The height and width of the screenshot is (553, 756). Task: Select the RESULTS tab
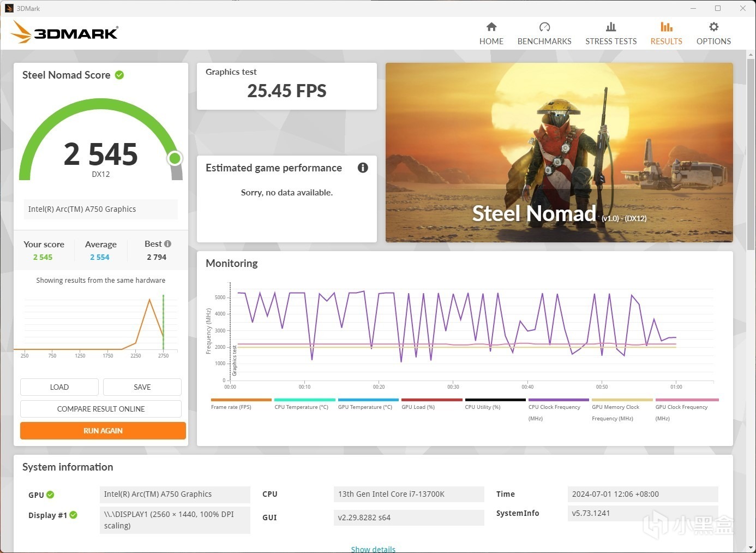666,34
